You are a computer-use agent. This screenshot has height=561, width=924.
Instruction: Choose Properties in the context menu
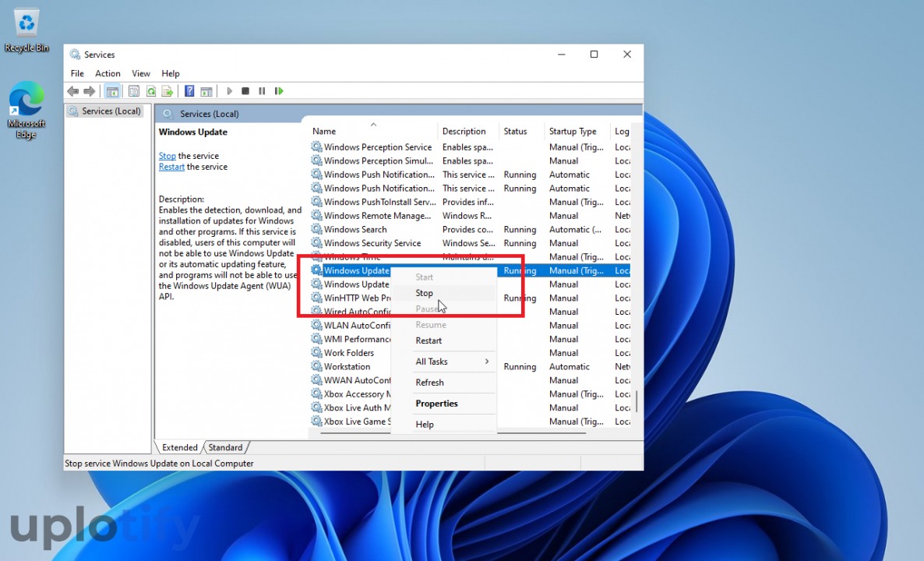pyautogui.click(x=444, y=404)
